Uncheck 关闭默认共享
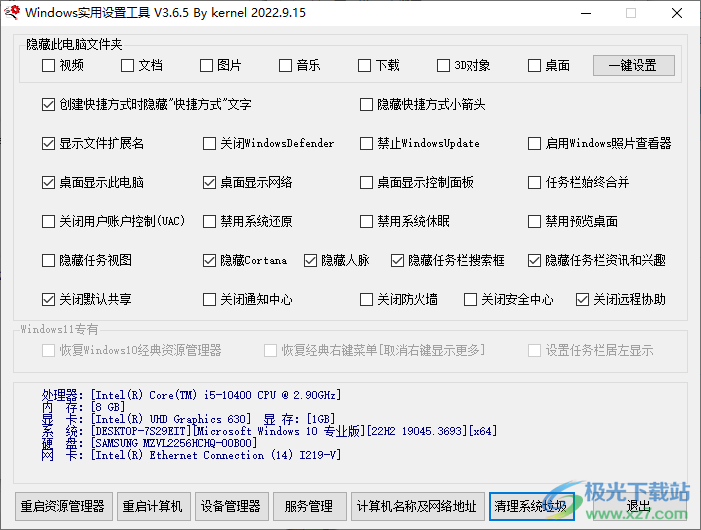Screen dimensions: 701x530 [x=48, y=299]
